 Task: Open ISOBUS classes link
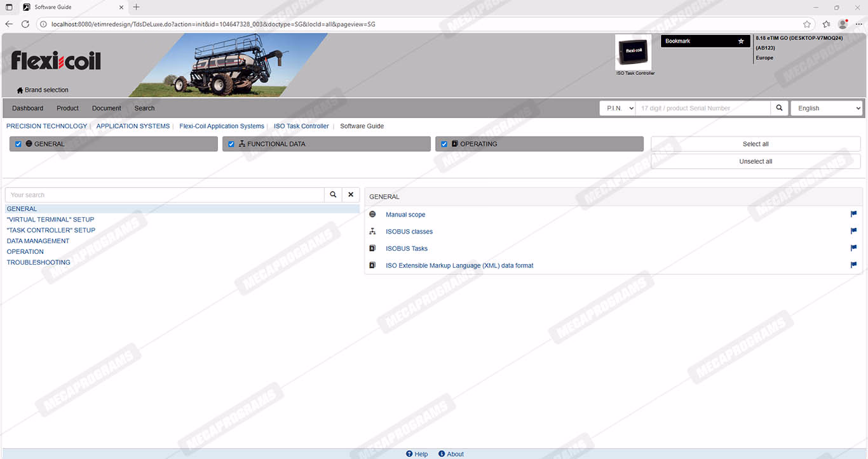pos(409,232)
